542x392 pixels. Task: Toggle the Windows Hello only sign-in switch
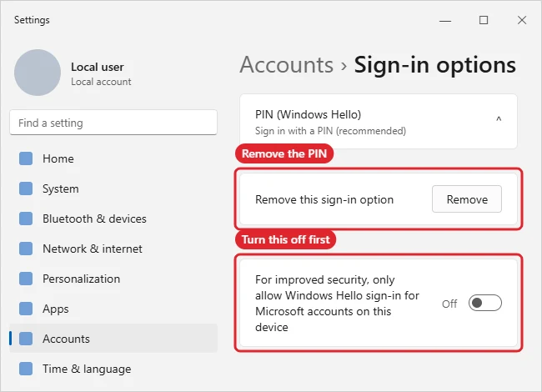pyautogui.click(x=485, y=303)
